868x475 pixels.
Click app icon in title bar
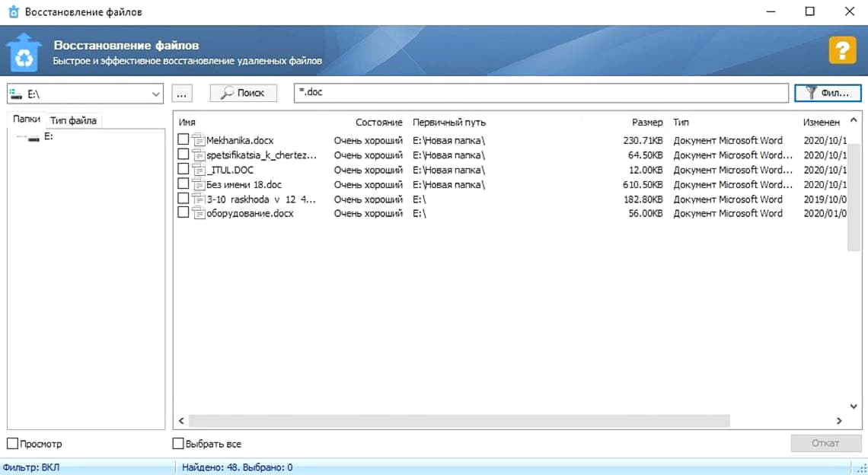(x=13, y=12)
